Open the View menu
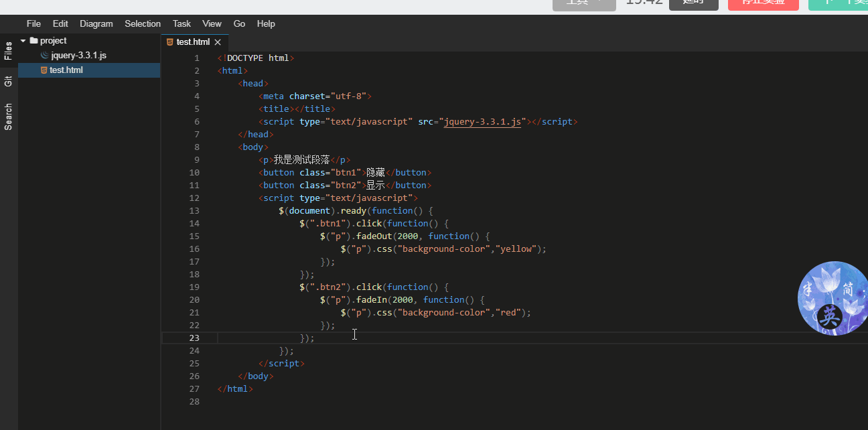868x430 pixels. pos(212,23)
